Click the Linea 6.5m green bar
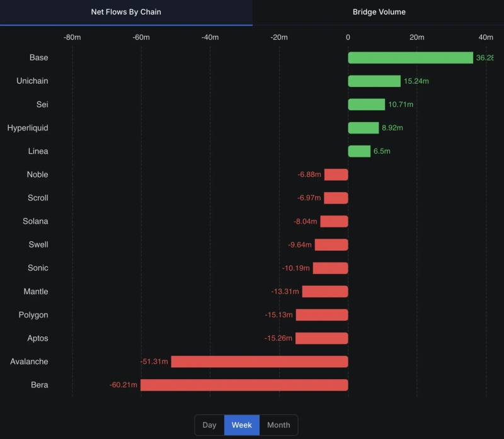The width and height of the screenshot is (504, 439). (359, 151)
